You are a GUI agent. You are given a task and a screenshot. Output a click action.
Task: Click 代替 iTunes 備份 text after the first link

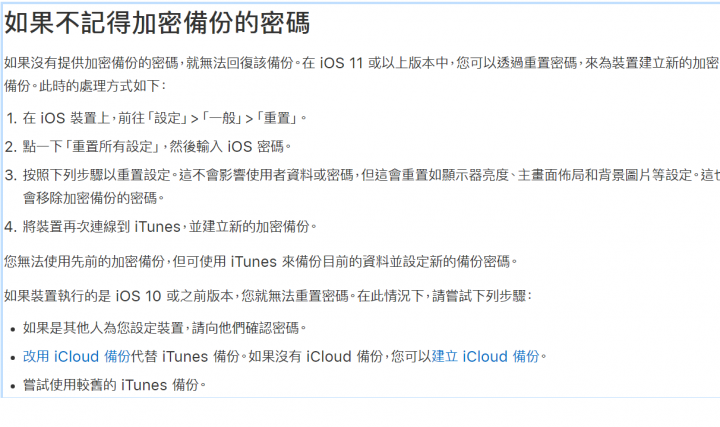point(186,356)
